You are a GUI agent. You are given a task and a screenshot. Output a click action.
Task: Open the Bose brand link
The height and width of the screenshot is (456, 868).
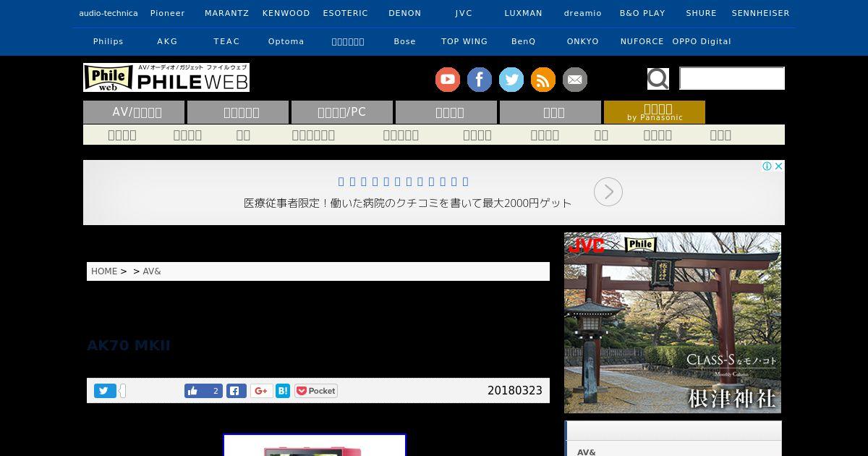(405, 41)
